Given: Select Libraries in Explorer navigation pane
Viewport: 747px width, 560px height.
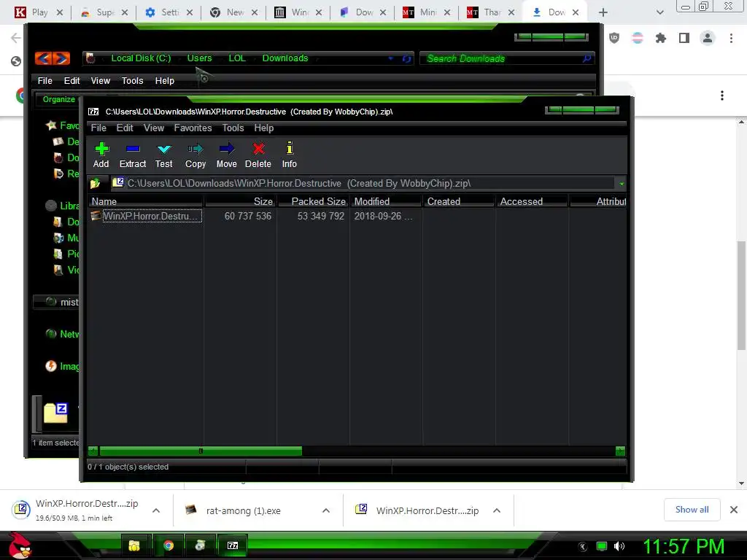Looking at the screenshot, I should (63, 206).
